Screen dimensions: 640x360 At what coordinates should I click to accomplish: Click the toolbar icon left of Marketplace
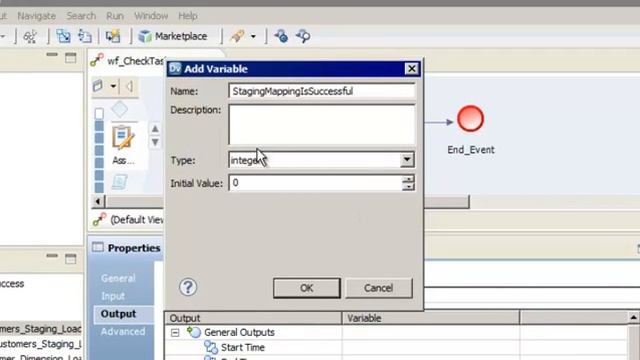(113, 36)
